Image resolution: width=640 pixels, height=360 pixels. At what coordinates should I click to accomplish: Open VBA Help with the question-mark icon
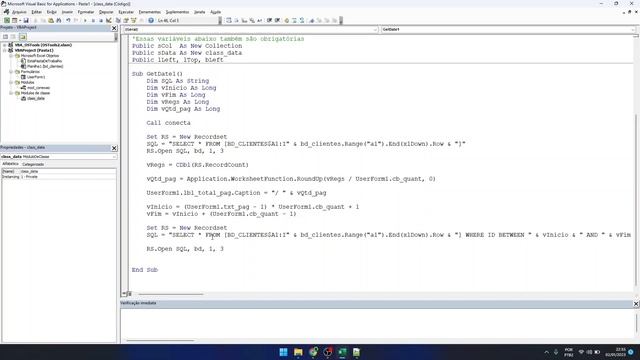[x=151, y=20]
